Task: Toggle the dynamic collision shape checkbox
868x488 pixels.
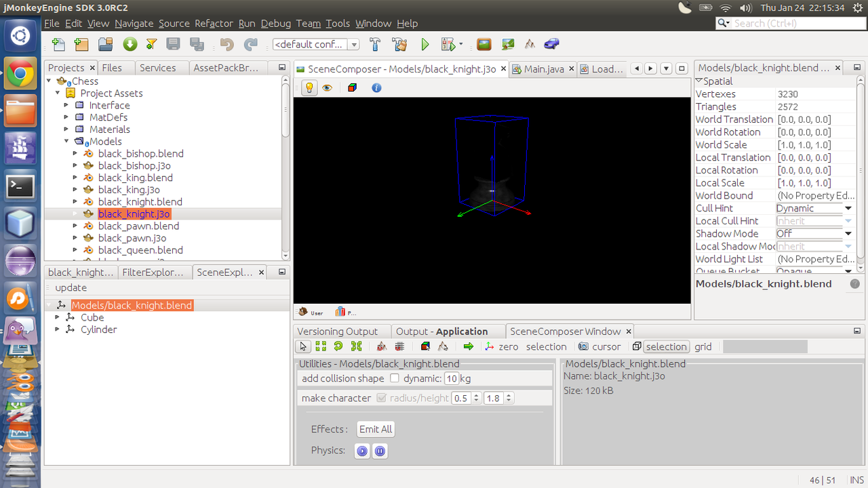Action: point(395,378)
